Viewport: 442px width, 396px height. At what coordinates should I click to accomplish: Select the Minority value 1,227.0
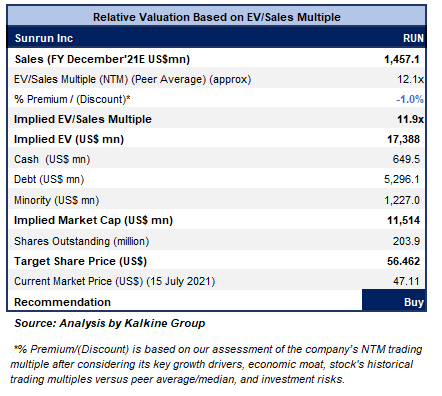[x=402, y=200]
